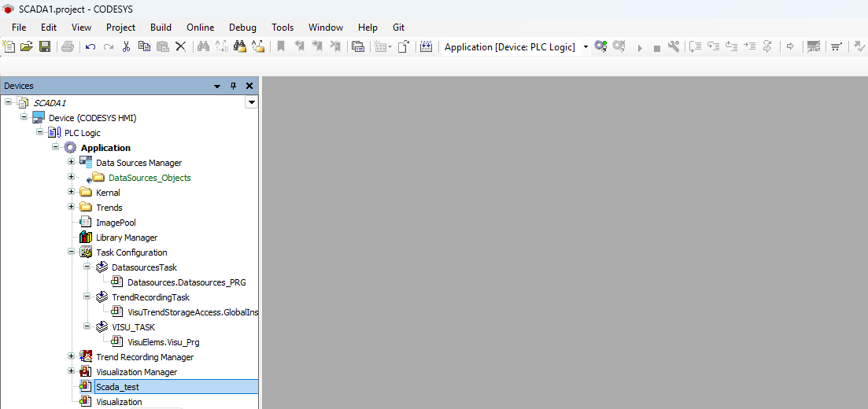This screenshot has width=868, height=409.
Task: Expand the Data Sources Manager node
Action: pyautogui.click(x=71, y=161)
